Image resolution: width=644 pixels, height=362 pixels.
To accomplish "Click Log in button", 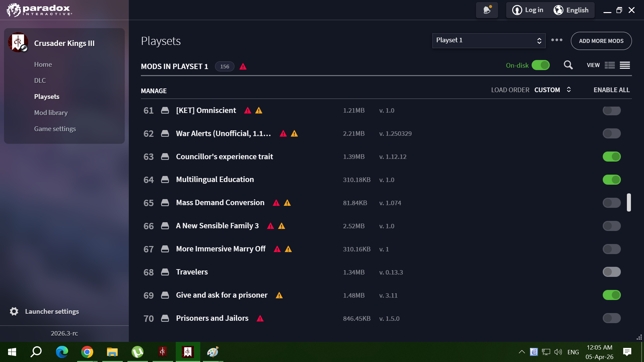I will click(528, 10).
